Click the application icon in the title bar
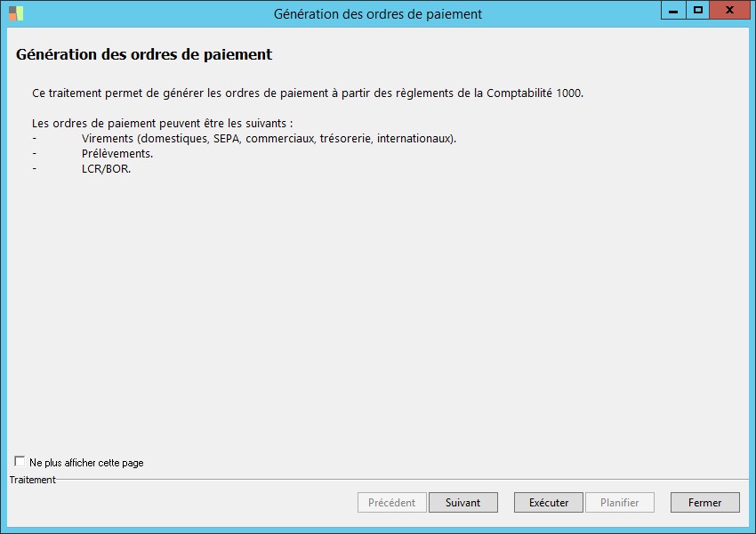This screenshot has height=534, width=756. (x=16, y=13)
